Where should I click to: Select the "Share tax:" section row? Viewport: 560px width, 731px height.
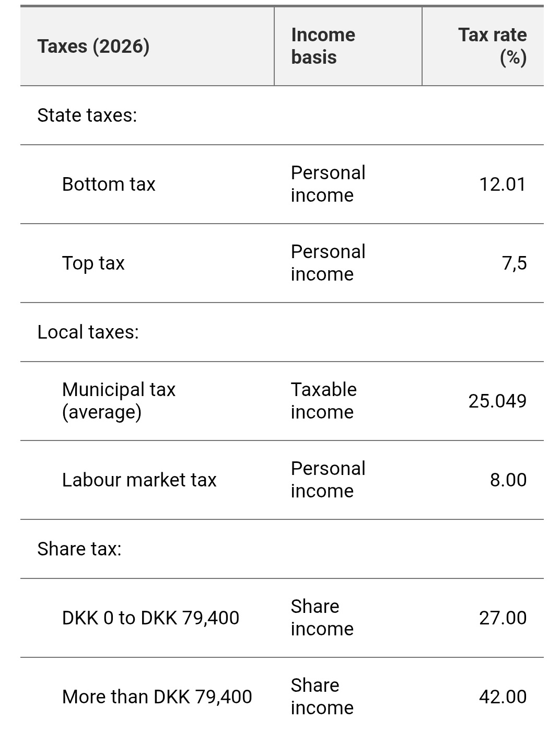(79, 549)
